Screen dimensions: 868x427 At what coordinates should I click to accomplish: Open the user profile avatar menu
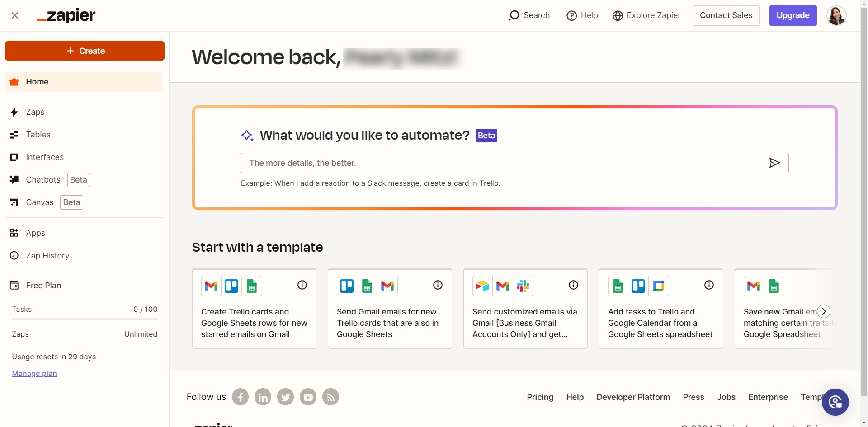pos(836,15)
